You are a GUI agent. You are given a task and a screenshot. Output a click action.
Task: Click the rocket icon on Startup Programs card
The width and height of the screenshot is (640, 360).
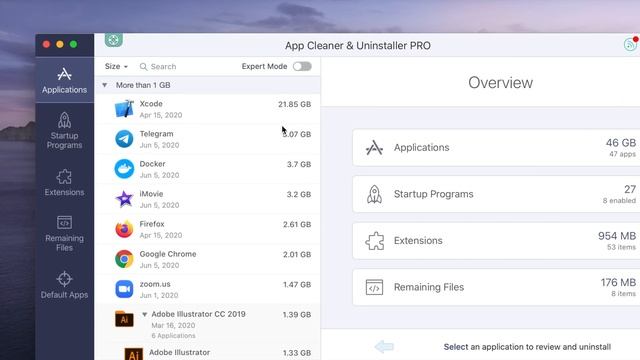[x=374, y=194]
